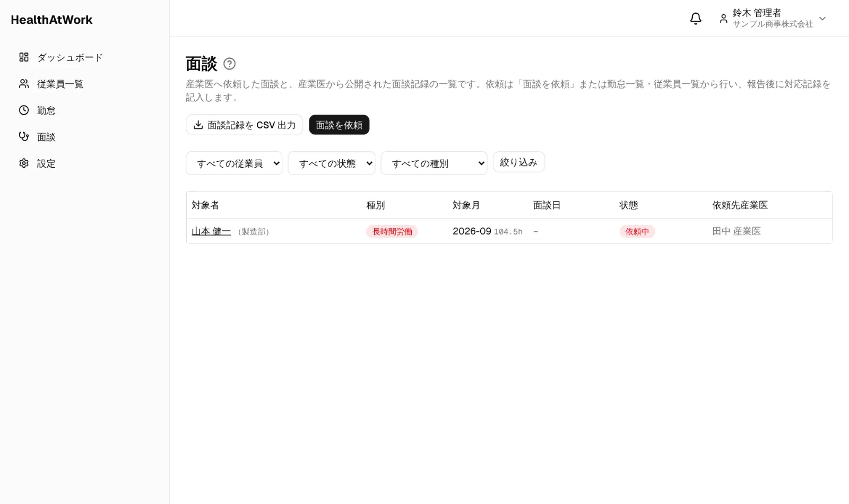This screenshot has height=504, width=849.
Task: Open 従業員一覧 from the sidebar
Action: 60,84
